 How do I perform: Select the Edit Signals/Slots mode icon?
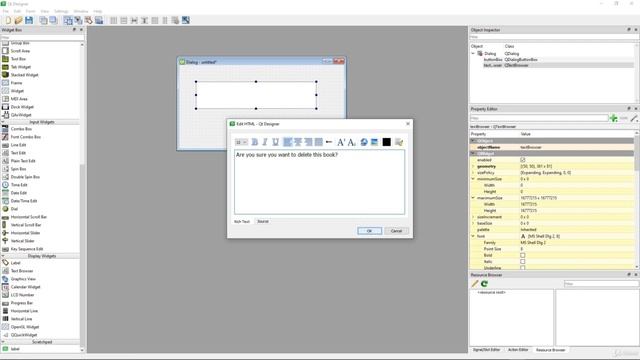(x=78, y=20)
